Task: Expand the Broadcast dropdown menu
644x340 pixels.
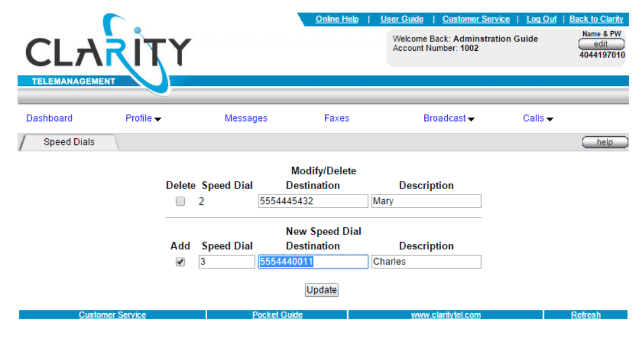Action: point(448,119)
